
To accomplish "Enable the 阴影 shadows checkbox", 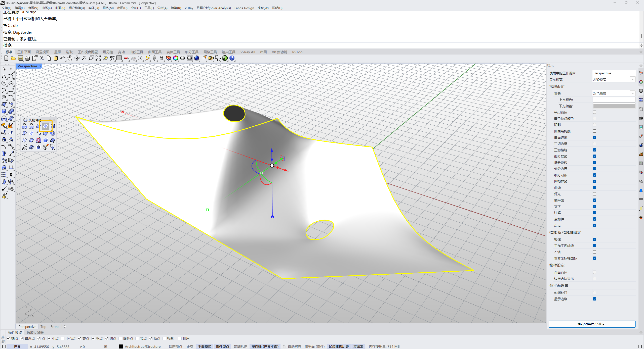I will coord(594,125).
